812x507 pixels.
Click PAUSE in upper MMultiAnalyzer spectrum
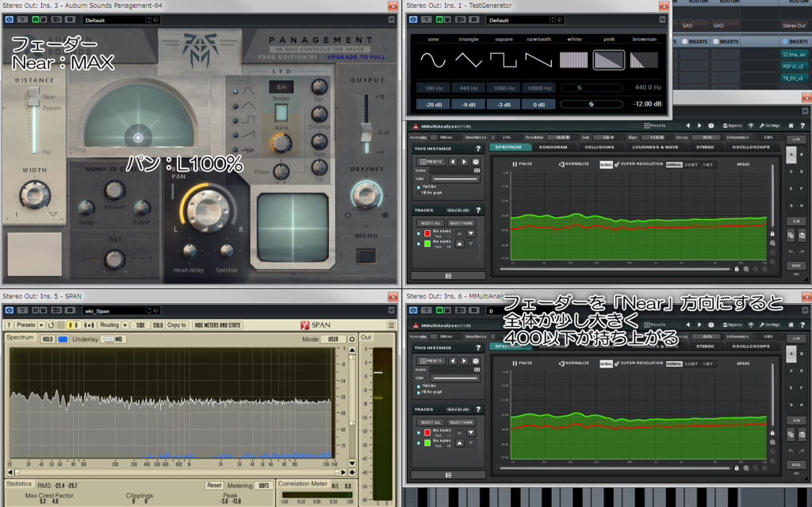pyautogui.click(x=522, y=163)
